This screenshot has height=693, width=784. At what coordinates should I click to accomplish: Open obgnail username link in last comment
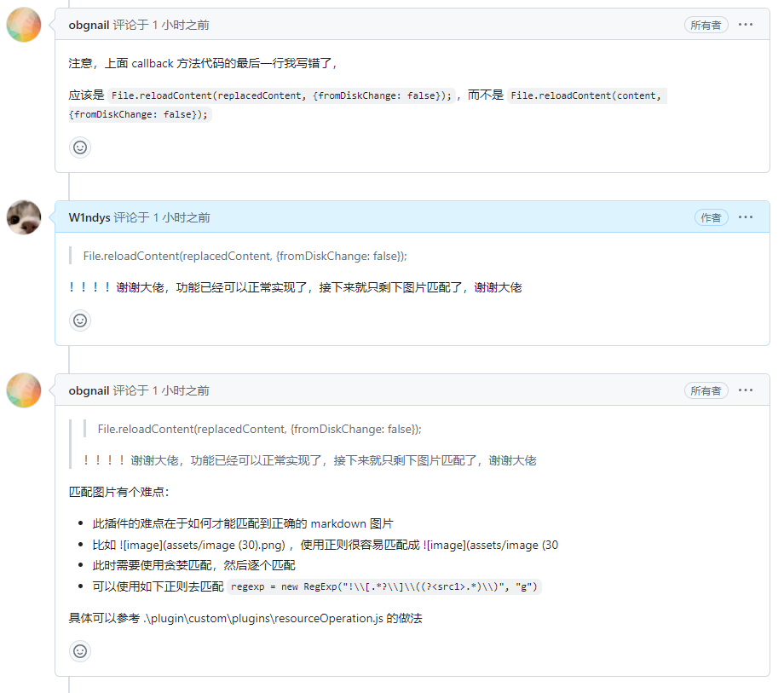click(x=89, y=390)
